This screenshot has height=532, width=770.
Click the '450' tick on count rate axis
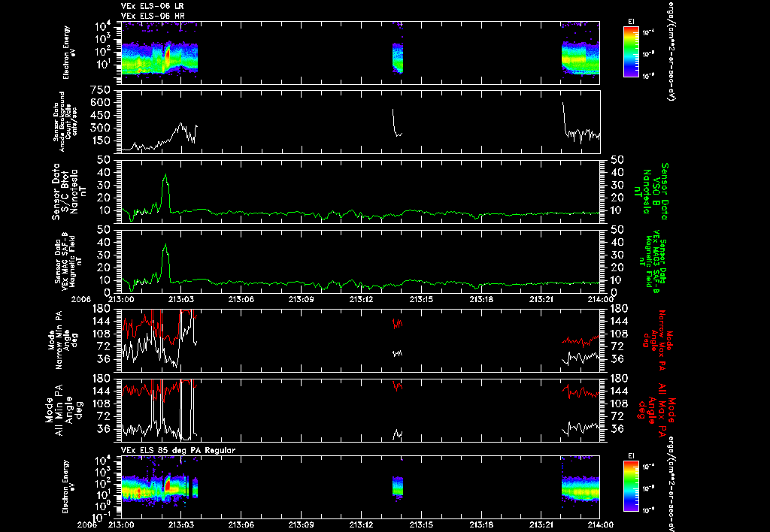tap(100, 115)
